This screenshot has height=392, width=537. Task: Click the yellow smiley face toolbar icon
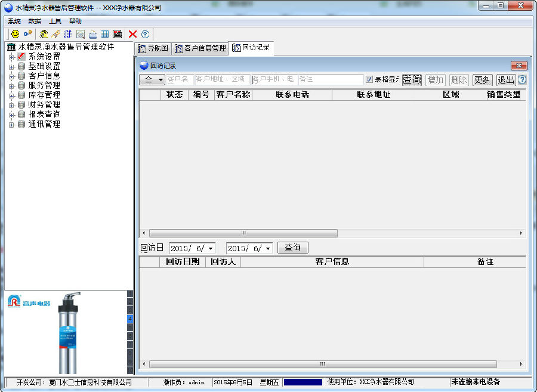pos(15,34)
